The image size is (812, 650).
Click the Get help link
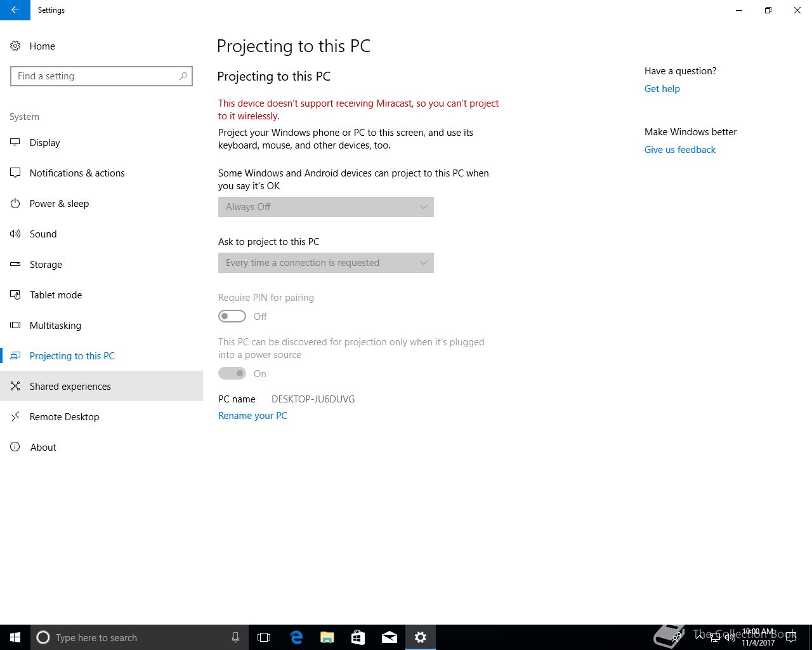point(662,89)
